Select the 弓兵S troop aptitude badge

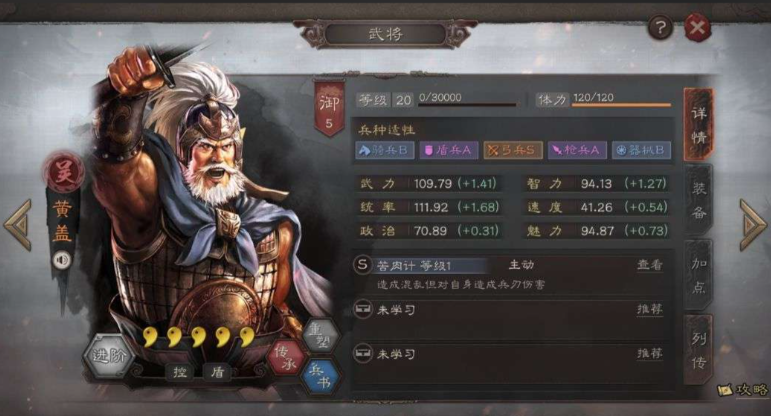(513, 150)
